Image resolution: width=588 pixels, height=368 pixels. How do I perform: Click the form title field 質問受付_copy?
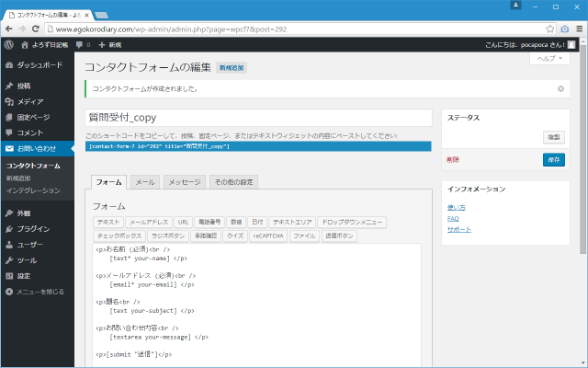257,118
